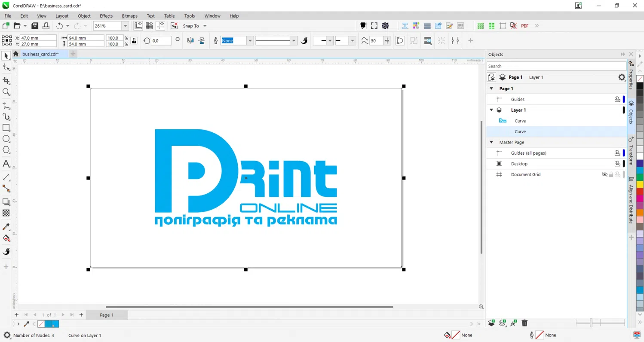Screen dimensions: 644x342
Task: Select the Freehand tool
Action: [6, 105]
